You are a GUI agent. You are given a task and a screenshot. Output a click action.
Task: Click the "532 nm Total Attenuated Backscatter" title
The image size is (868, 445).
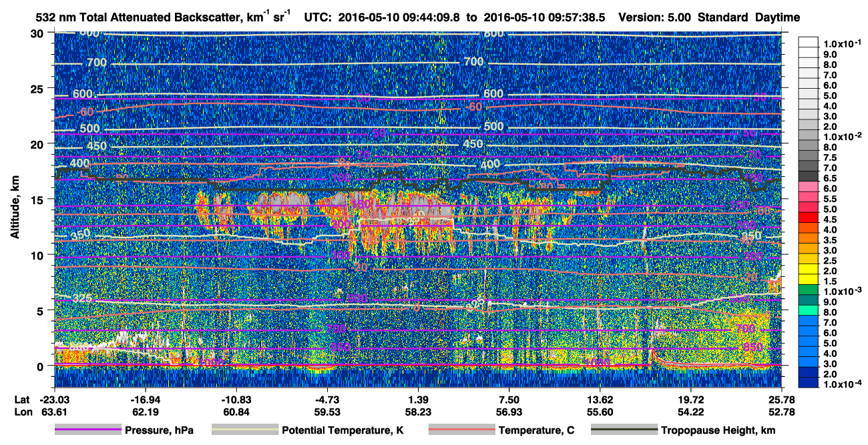click(137, 18)
